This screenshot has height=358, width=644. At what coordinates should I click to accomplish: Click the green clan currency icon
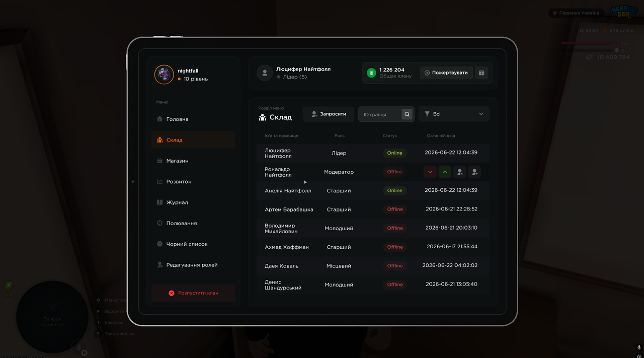coord(371,73)
